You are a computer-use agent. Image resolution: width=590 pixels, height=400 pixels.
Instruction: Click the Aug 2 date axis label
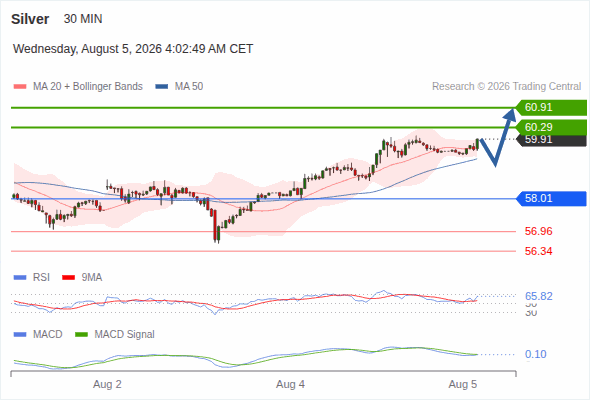[107, 384]
